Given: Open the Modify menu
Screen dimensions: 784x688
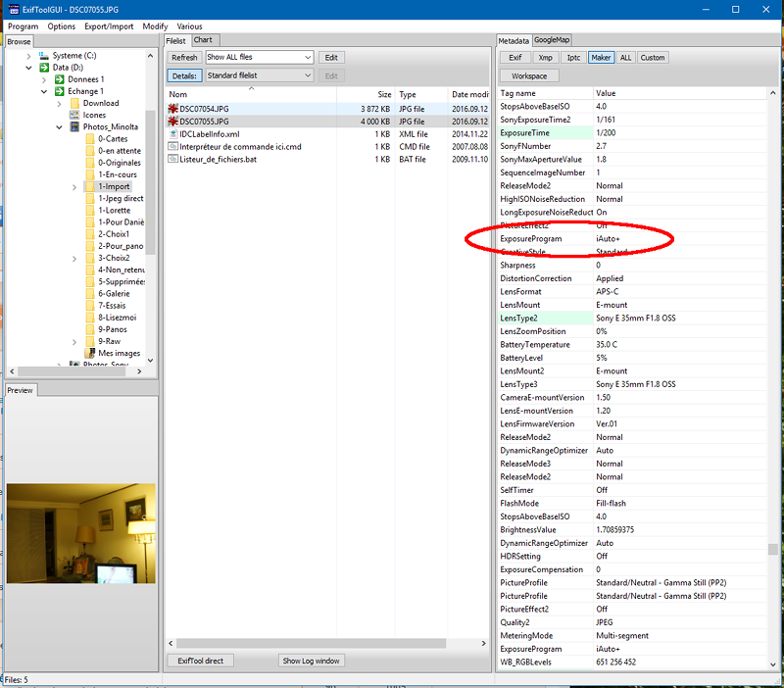Looking at the screenshot, I should pyautogui.click(x=155, y=26).
